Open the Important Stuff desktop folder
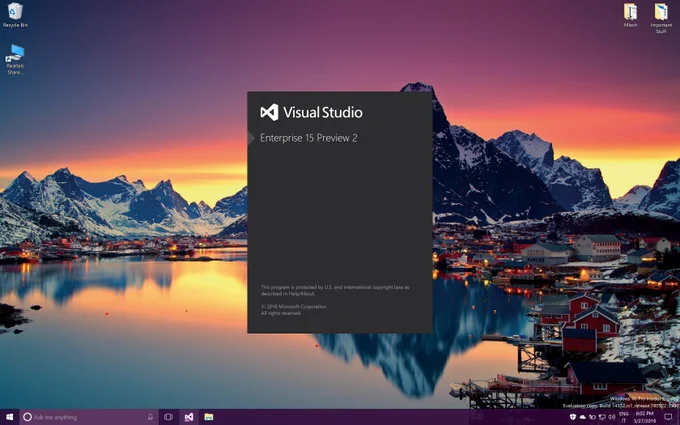 [x=661, y=18]
